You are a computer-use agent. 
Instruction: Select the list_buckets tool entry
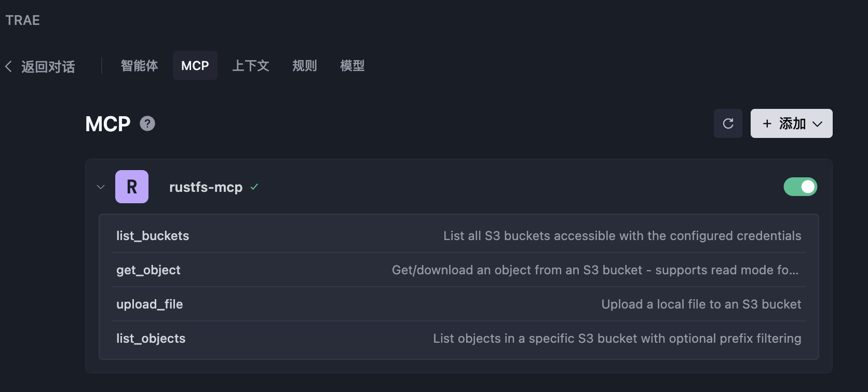point(152,235)
